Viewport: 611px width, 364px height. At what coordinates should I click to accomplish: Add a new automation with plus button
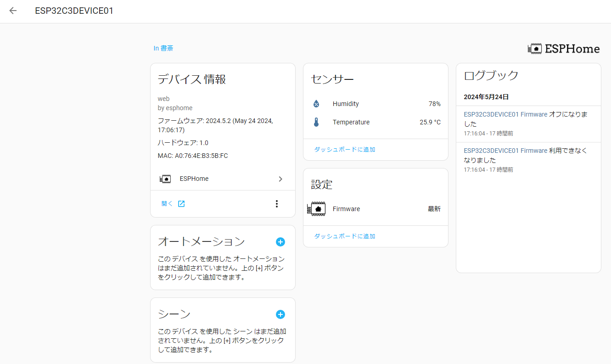tap(280, 242)
